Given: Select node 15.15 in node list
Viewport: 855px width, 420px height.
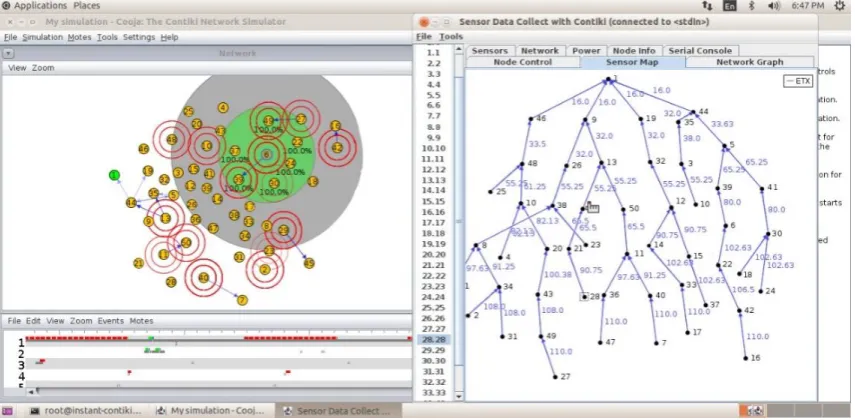Looking at the screenshot, I should [434, 201].
